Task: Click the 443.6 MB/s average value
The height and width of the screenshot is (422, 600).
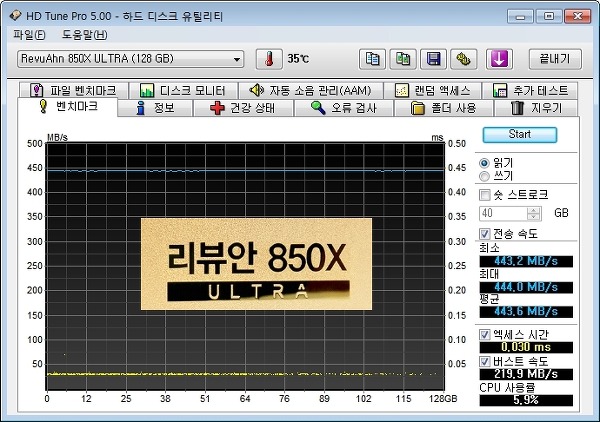Action: [x=526, y=311]
